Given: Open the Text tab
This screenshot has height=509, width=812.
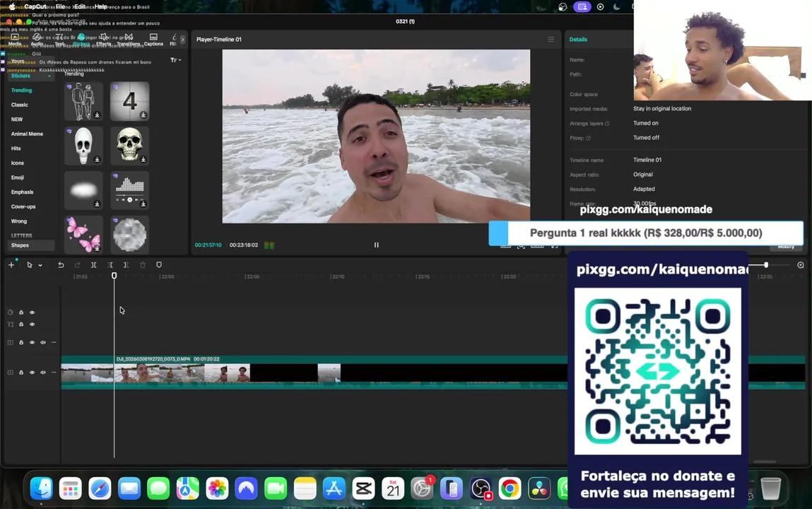Looking at the screenshot, I should click(59, 40).
